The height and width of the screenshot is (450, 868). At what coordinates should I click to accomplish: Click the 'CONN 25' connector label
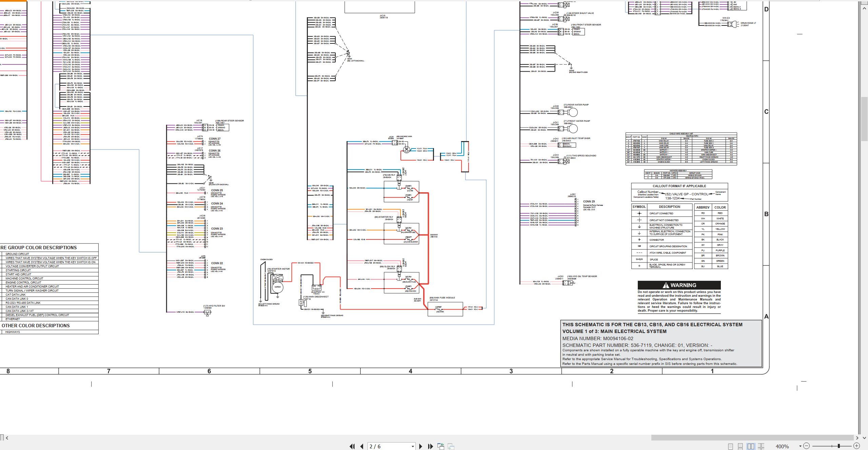click(217, 190)
